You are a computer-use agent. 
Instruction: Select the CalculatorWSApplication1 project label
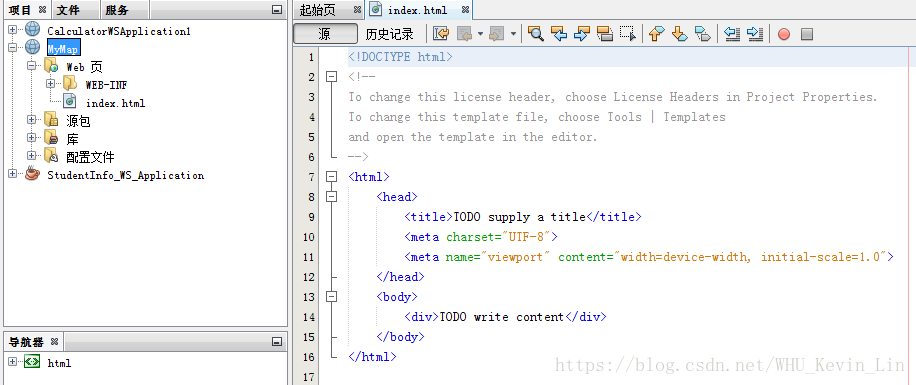[x=119, y=32]
